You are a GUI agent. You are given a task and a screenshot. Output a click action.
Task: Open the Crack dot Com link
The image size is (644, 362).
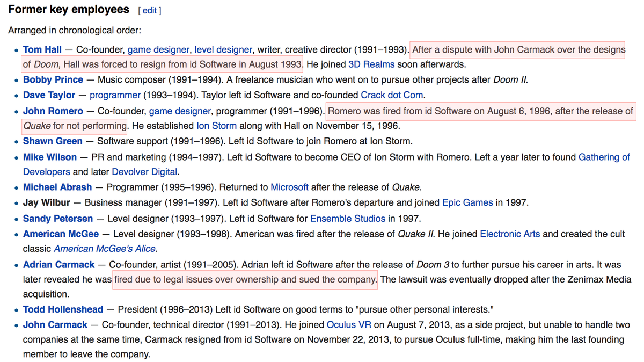click(x=392, y=95)
